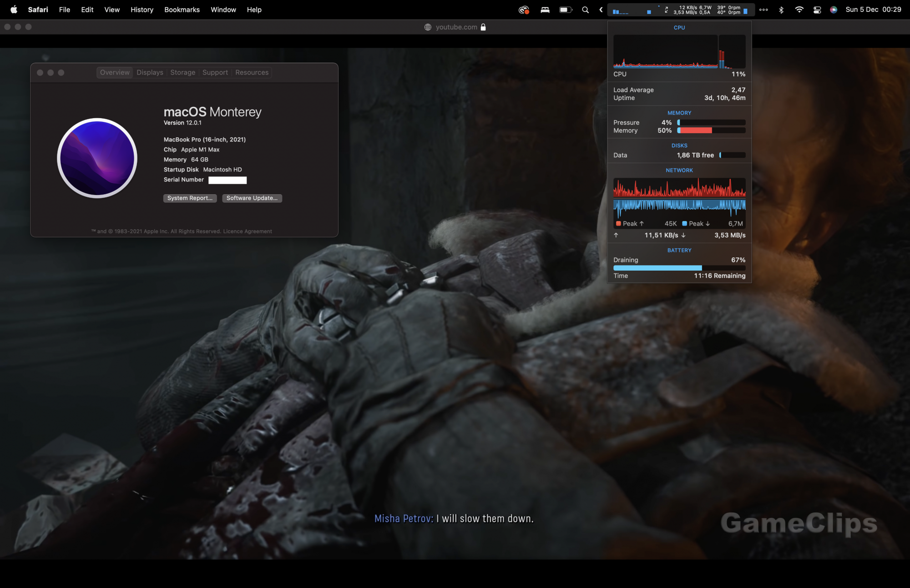Open the battery status menu bar icon

click(566, 10)
